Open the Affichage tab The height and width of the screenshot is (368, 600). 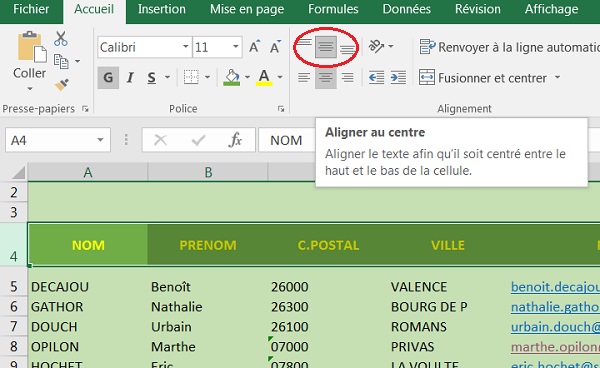(551, 9)
